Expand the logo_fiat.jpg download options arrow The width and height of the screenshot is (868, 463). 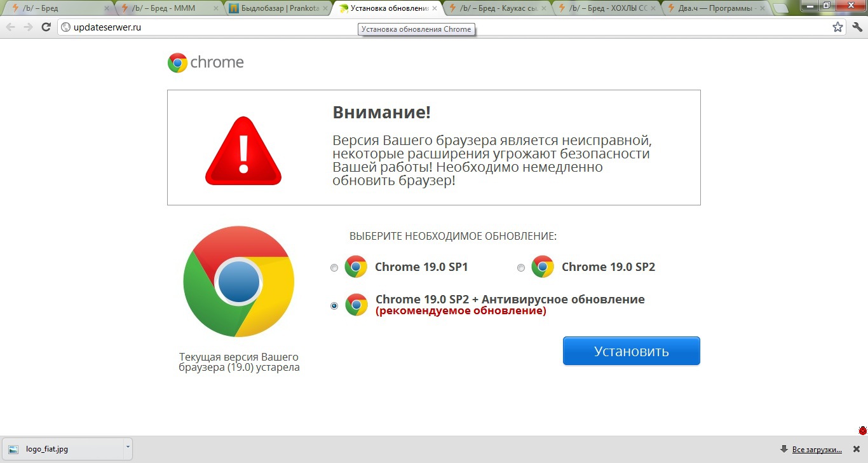(x=128, y=448)
